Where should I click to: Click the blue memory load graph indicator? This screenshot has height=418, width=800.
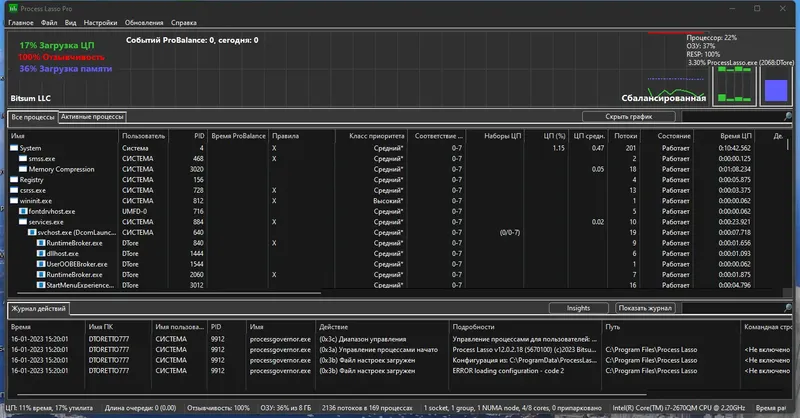(776, 91)
